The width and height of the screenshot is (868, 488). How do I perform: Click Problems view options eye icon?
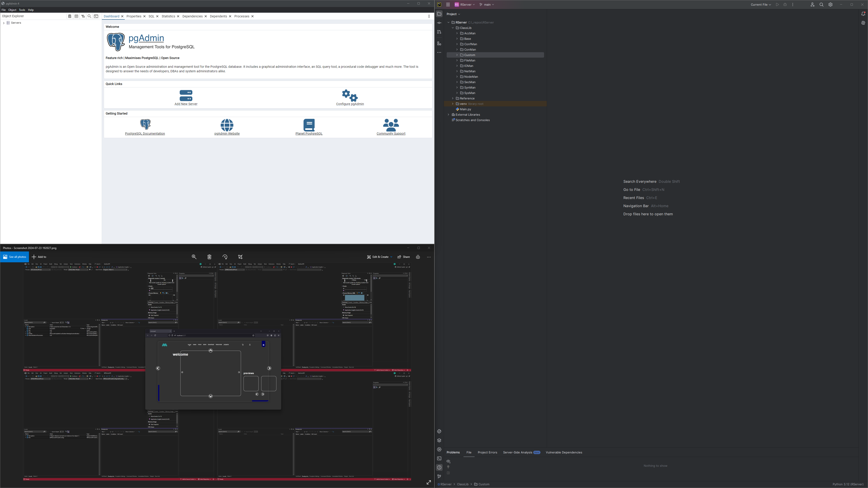point(448,461)
